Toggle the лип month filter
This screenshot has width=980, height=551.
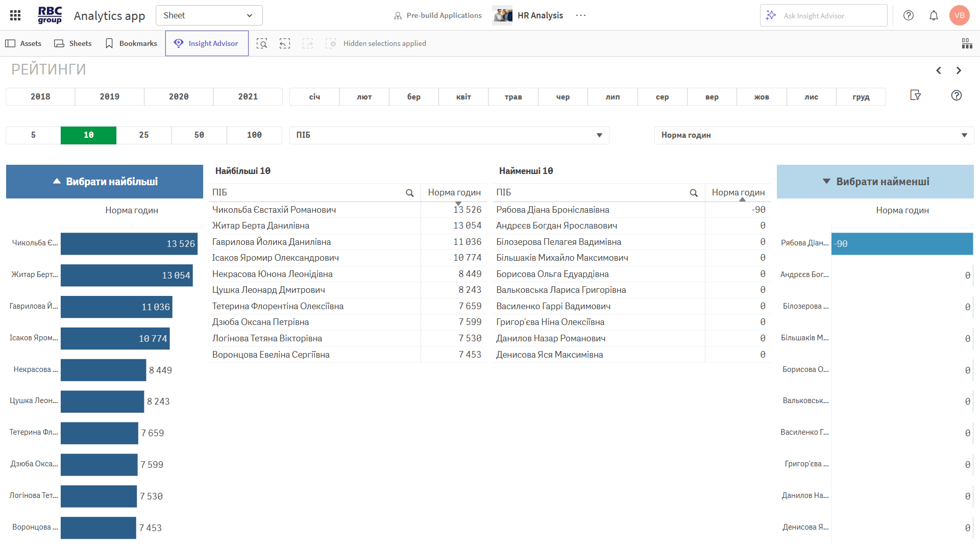[x=612, y=97]
